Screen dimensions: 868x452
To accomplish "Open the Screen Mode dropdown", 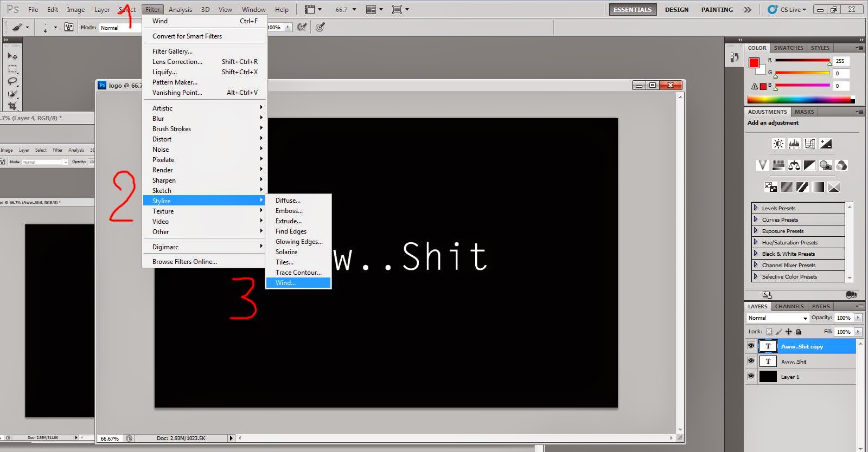I will pyautogui.click(x=400, y=10).
